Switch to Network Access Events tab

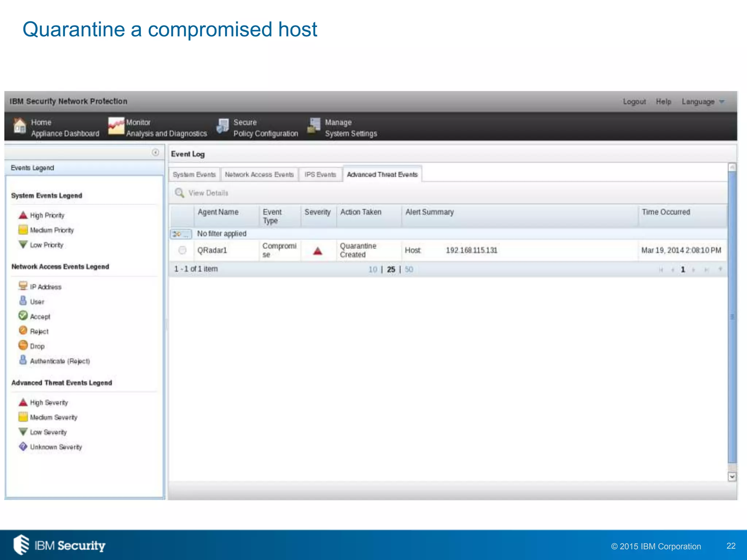click(x=259, y=175)
